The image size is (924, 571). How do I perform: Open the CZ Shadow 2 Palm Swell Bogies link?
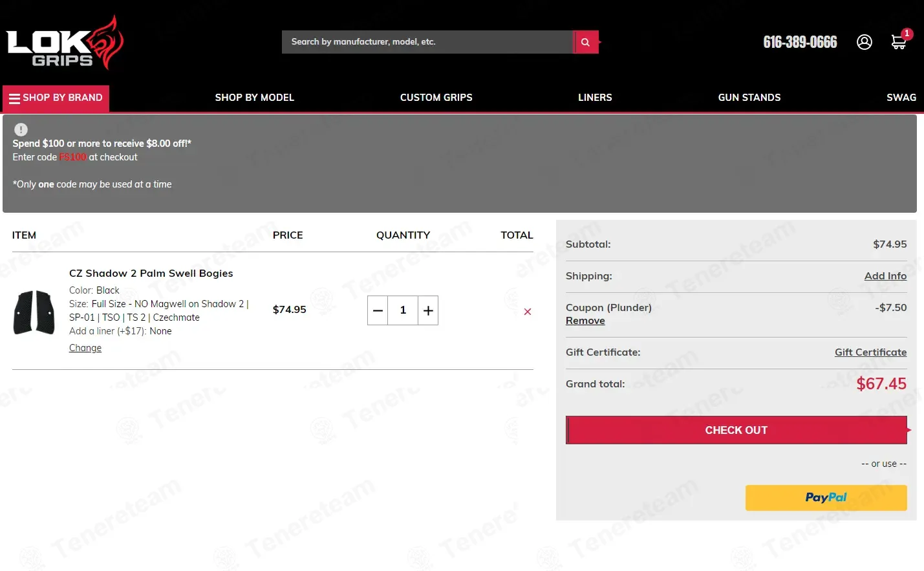coord(151,274)
